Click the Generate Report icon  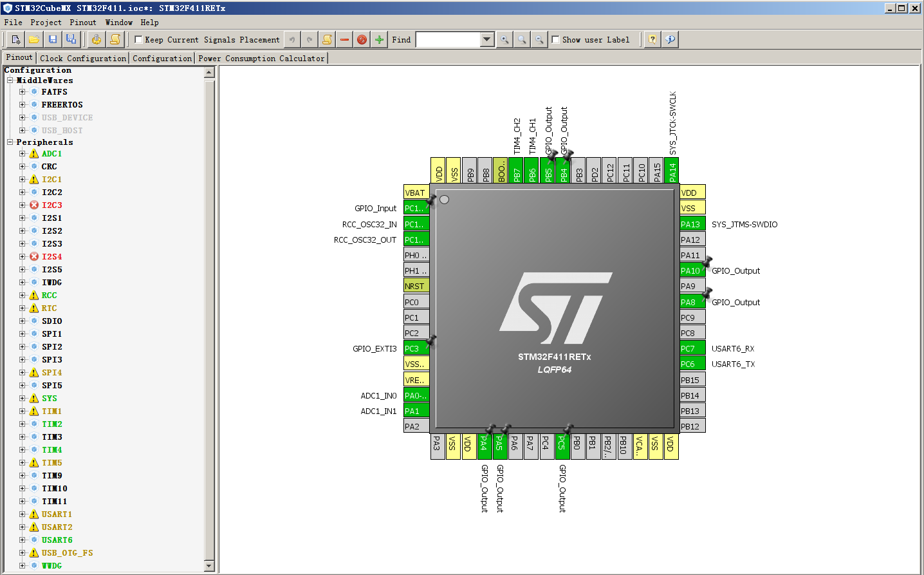(115, 39)
